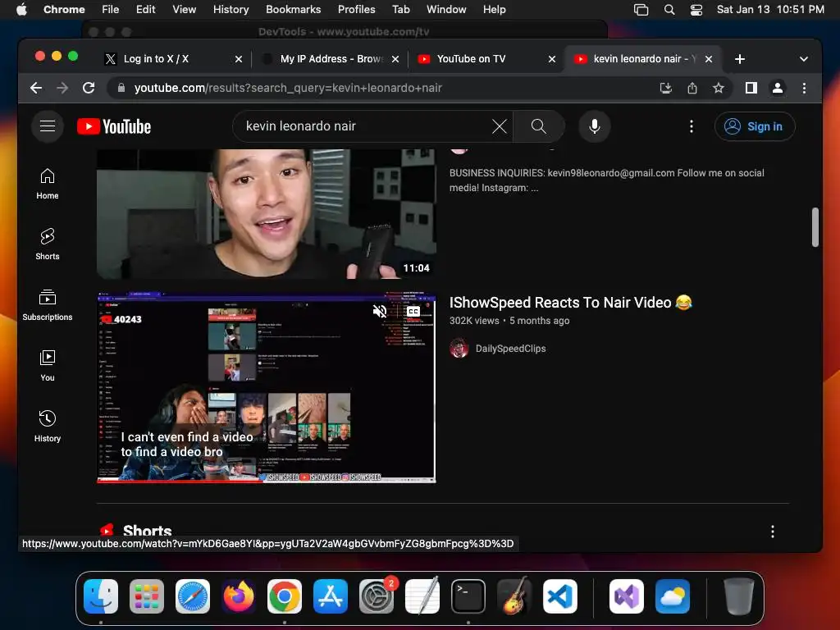
Task: Open Chrome three-dot menu
Action: pos(804,88)
